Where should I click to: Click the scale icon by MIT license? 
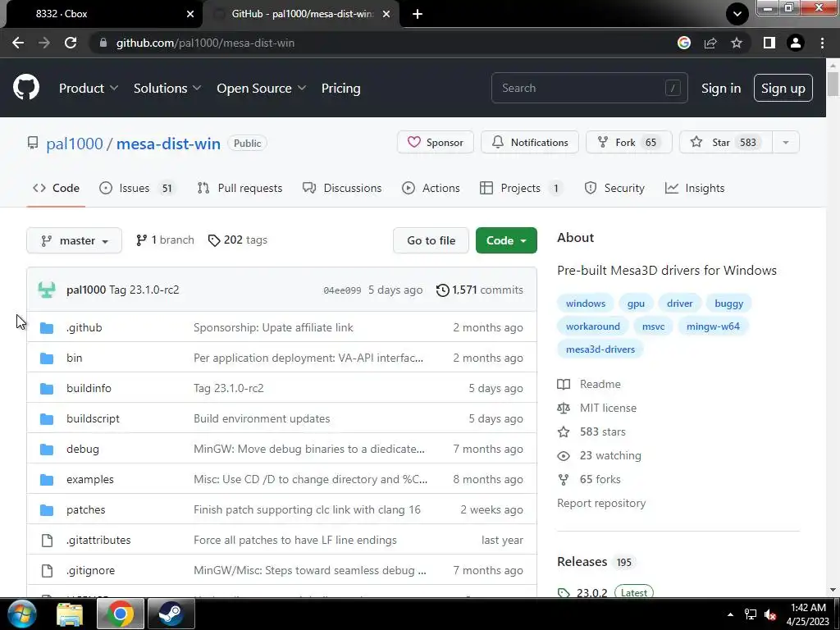click(564, 409)
